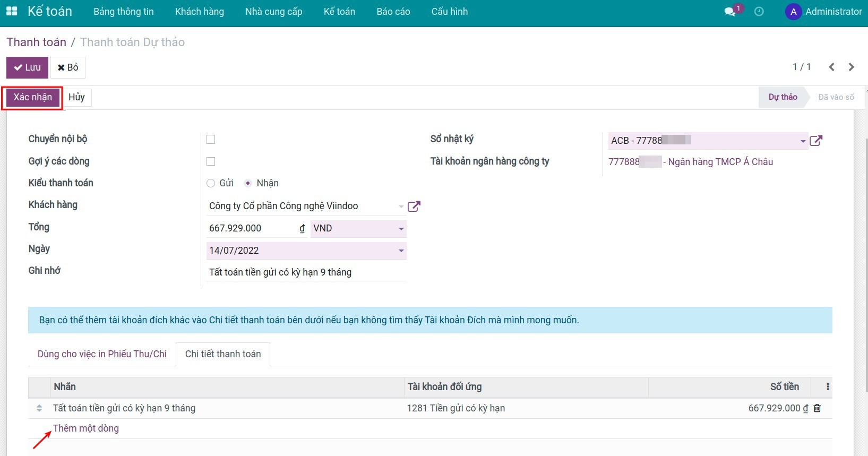This screenshot has width=868, height=456.
Task: Expand the VND currency dropdown
Action: 401,229
